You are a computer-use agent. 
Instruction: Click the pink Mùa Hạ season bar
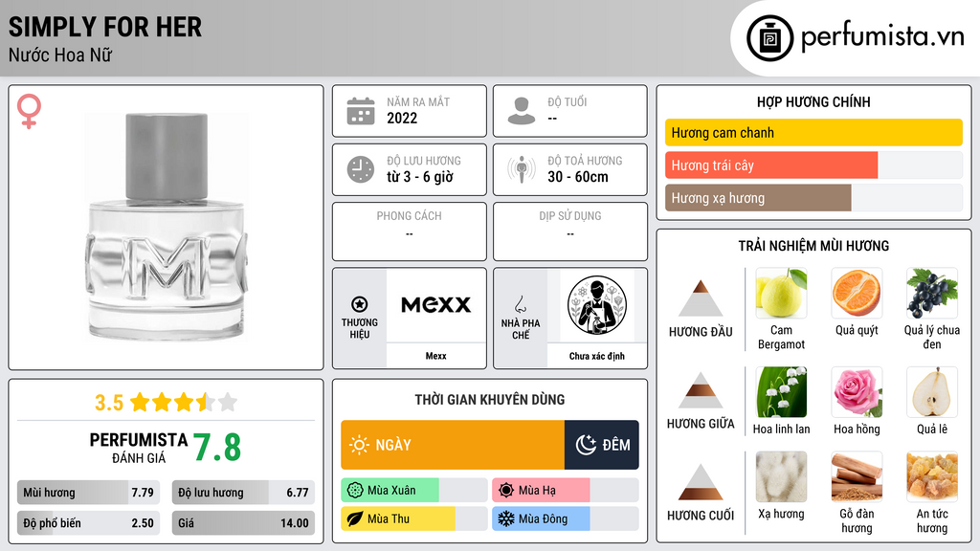tap(541, 490)
